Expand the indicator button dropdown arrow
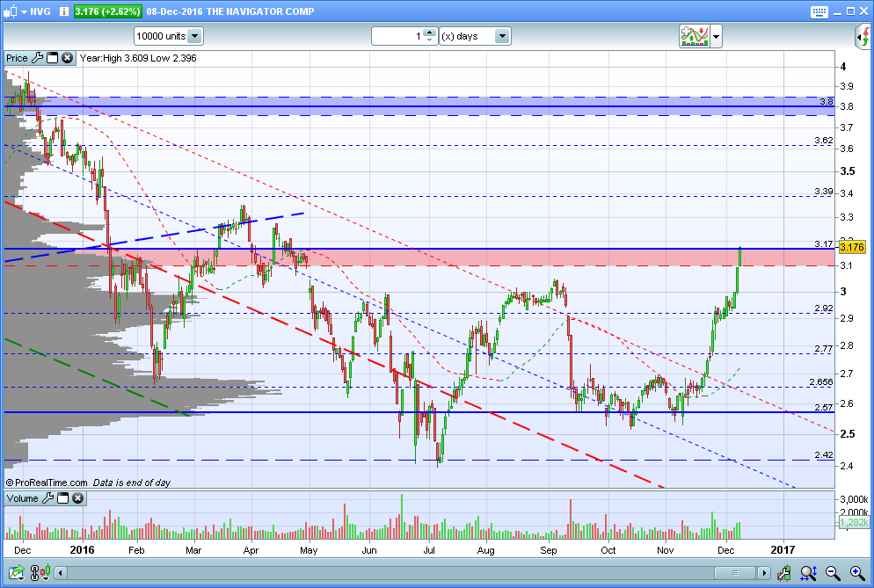Screen dimensions: 874x588 point(717,37)
